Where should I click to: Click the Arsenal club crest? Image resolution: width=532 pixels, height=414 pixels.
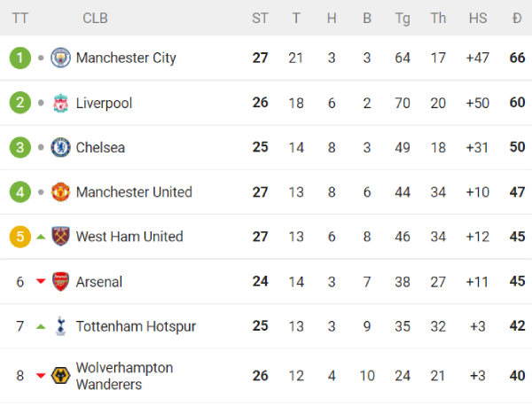click(60, 282)
